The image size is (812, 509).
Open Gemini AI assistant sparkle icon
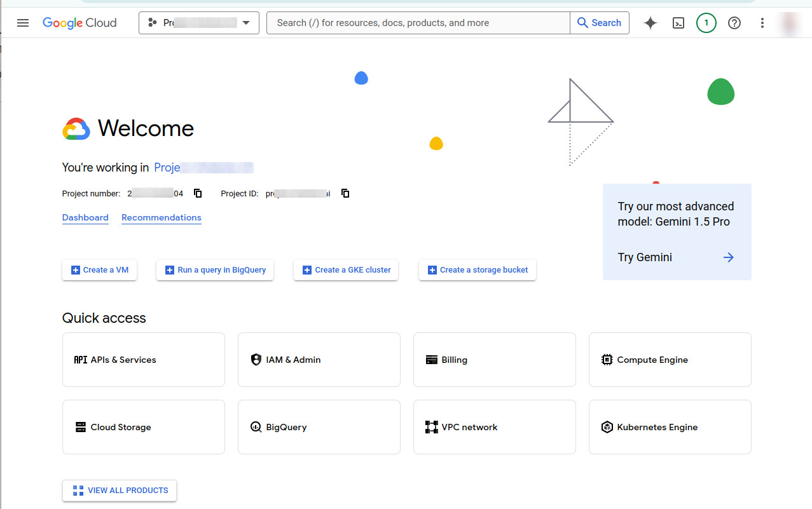[650, 24]
